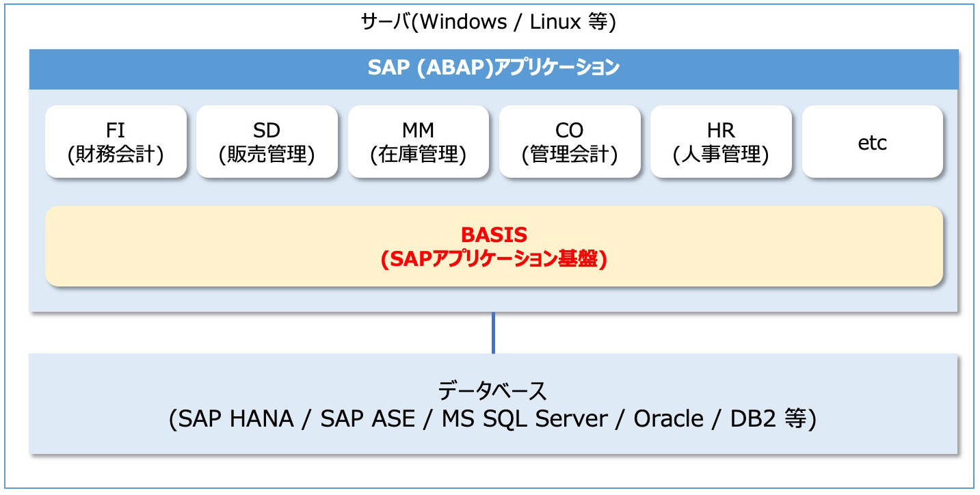Select the SD (販売管理) module box
Screen dimensions: 980x495
[267, 141]
